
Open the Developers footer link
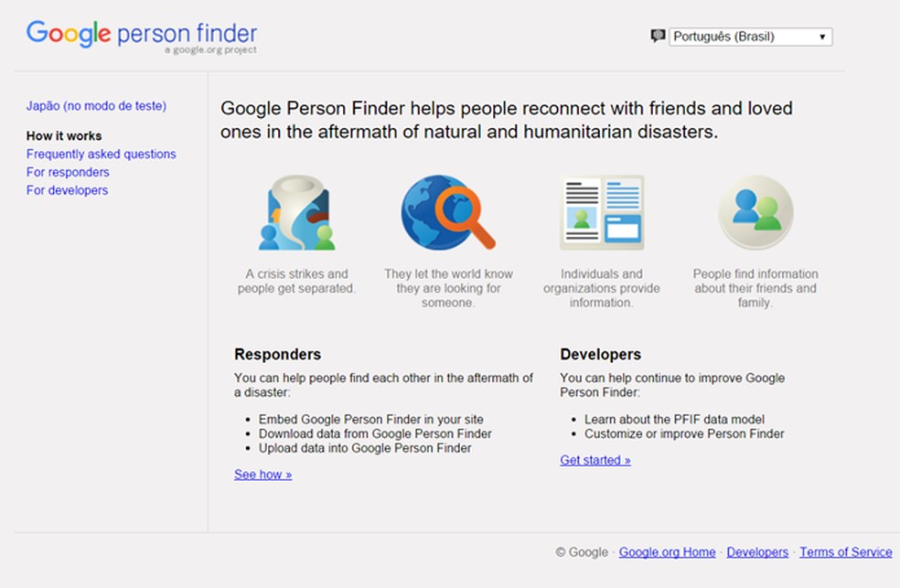pos(756,551)
